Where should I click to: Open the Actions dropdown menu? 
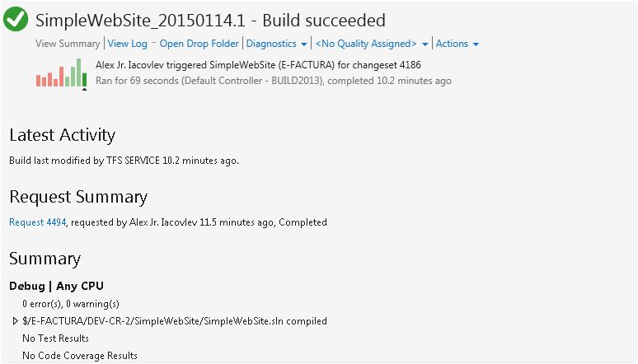(457, 44)
